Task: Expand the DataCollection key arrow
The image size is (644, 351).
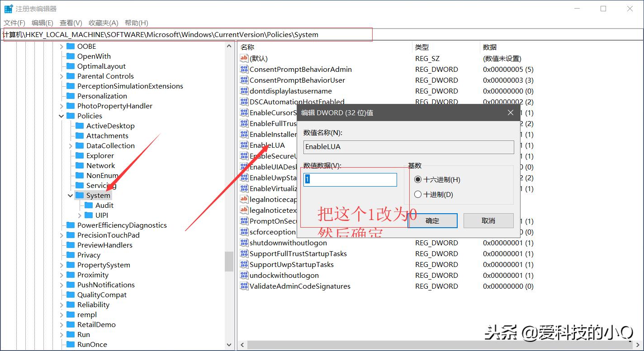Action: tap(70, 145)
